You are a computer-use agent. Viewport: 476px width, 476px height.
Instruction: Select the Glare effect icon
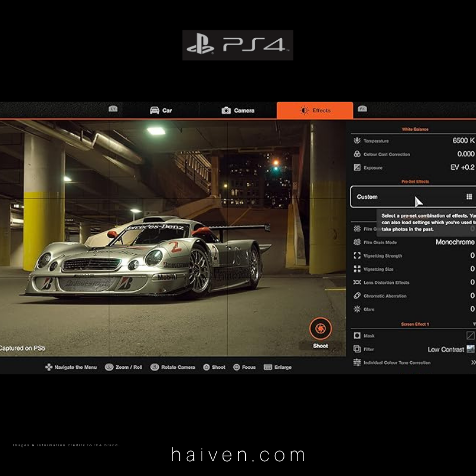356,308
